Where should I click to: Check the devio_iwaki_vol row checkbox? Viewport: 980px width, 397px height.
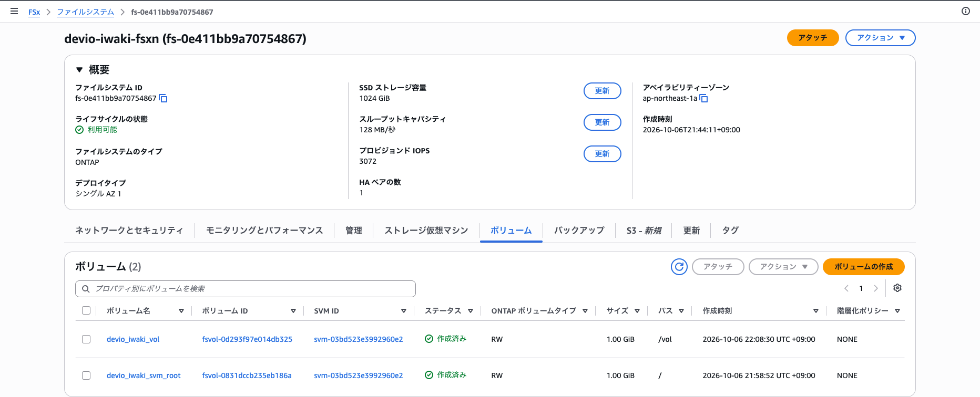(86, 339)
